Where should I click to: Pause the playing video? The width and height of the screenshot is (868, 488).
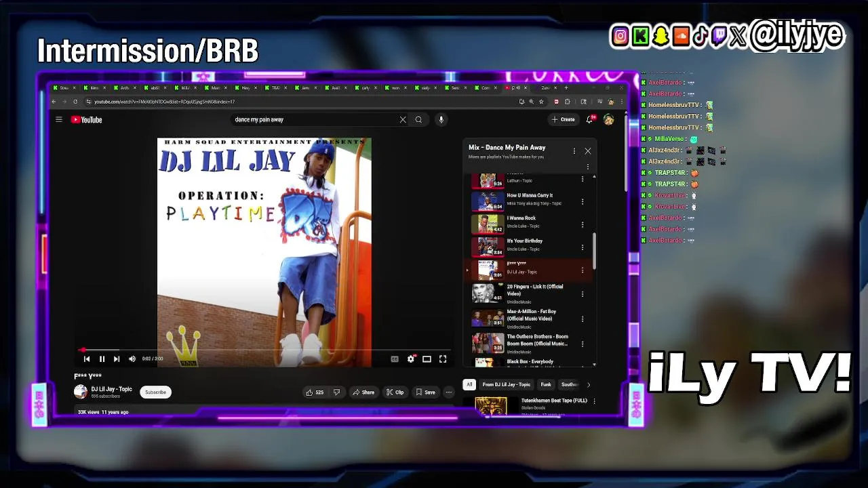[x=102, y=359]
